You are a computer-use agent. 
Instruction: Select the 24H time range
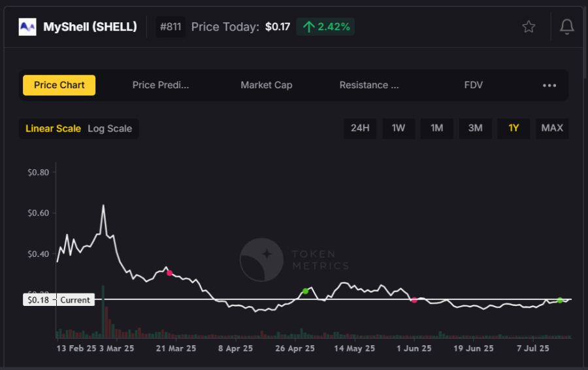(x=360, y=128)
